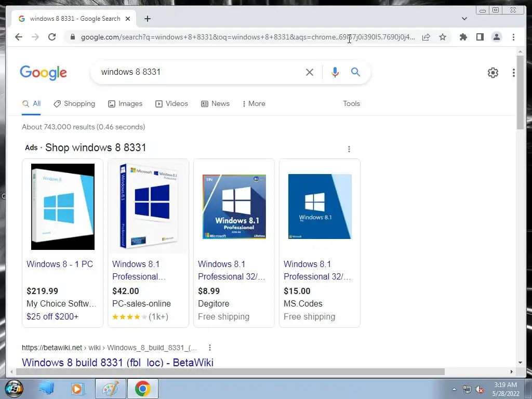Image resolution: width=532 pixels, height=399 pixels.
Task: Open the taskbar clock and date
Action: (x=506, y=389)
